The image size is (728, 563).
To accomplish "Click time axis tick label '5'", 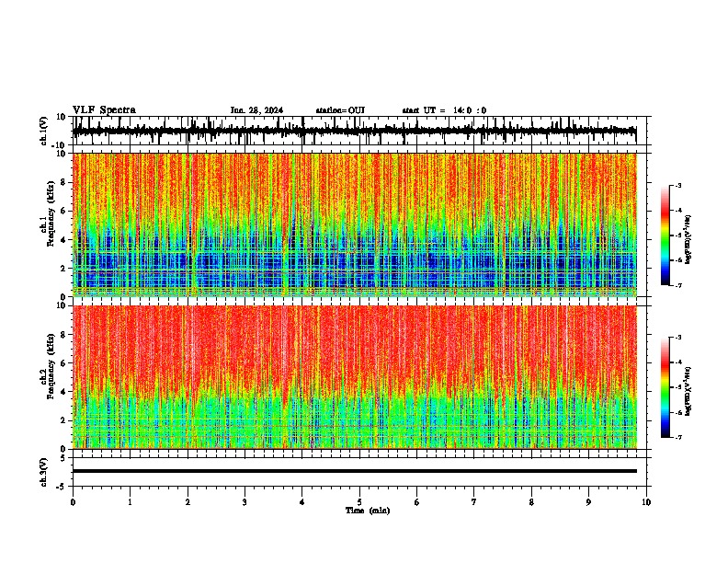I will coord(359,502).
